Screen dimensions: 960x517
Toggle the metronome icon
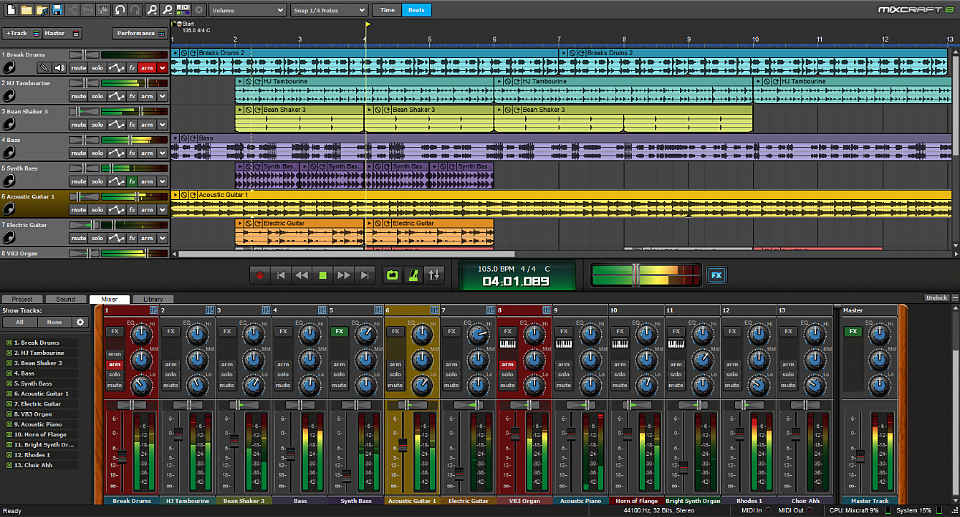pos(412,274)
